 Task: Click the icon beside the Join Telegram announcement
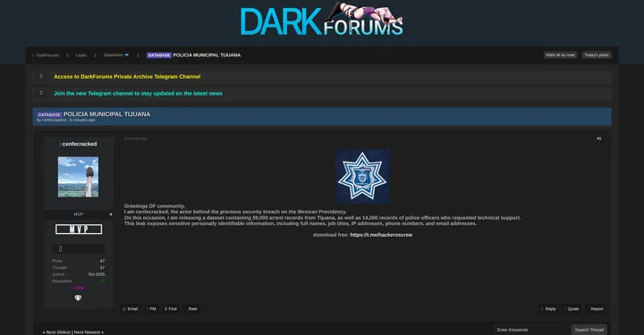coord(41,93)
